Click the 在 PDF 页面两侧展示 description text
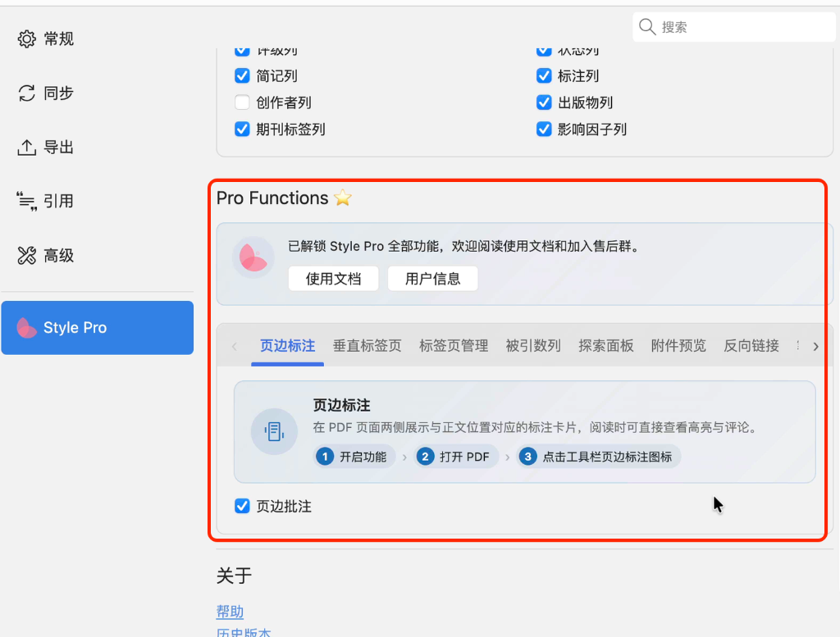840x637 pixels. pyautogui.click(x=536, y=427)
